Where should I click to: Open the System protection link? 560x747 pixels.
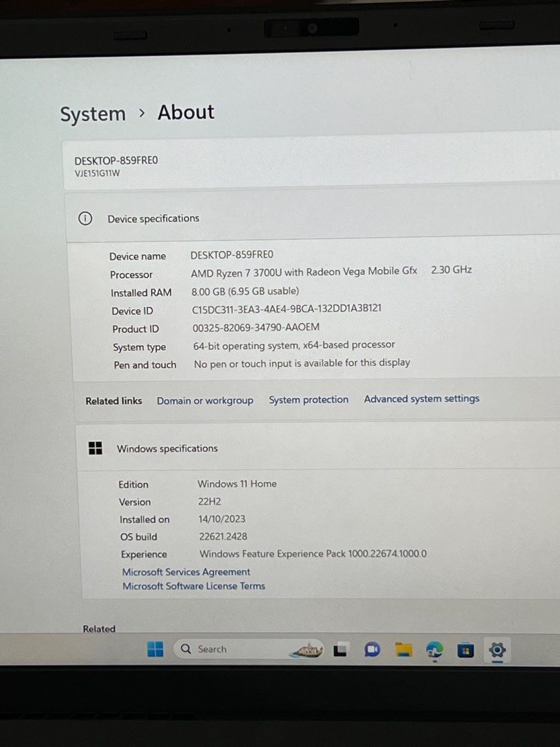(308, 400)
